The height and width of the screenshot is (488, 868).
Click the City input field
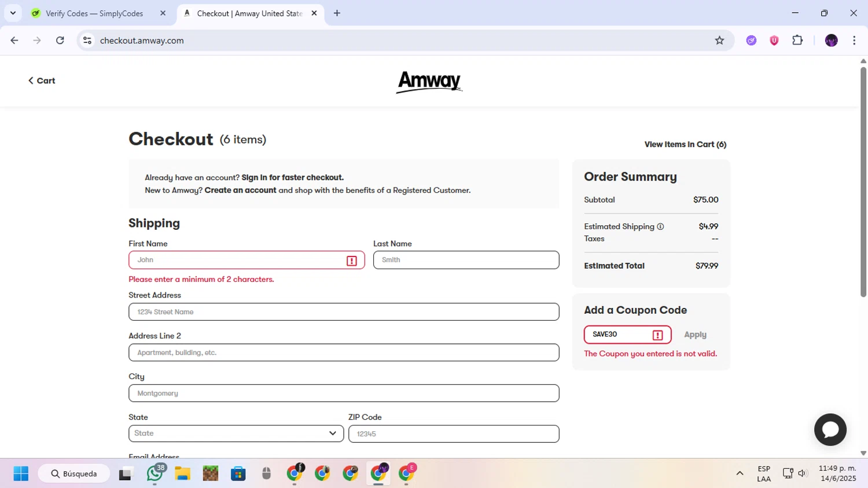pos(344,393)
